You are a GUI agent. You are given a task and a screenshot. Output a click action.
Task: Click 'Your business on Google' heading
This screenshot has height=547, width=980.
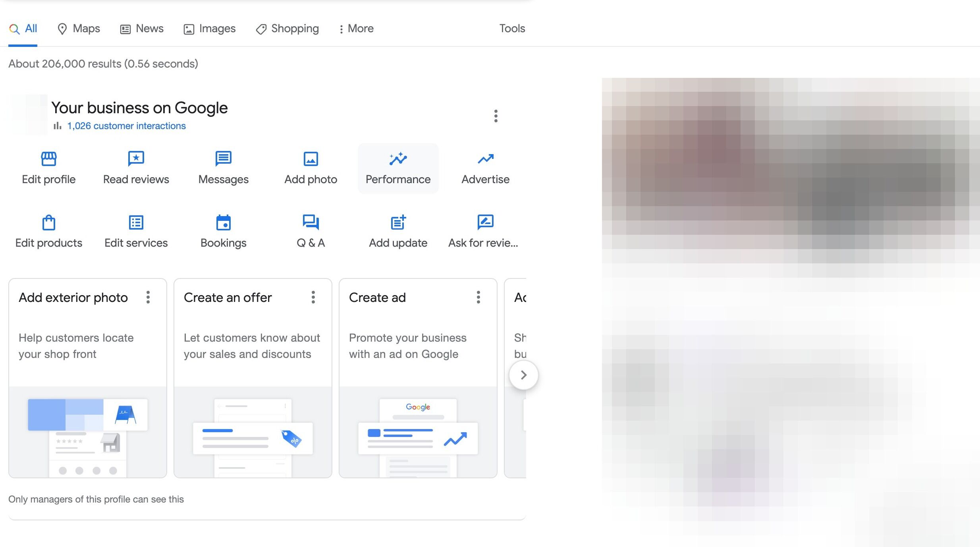tap(139, 108)
